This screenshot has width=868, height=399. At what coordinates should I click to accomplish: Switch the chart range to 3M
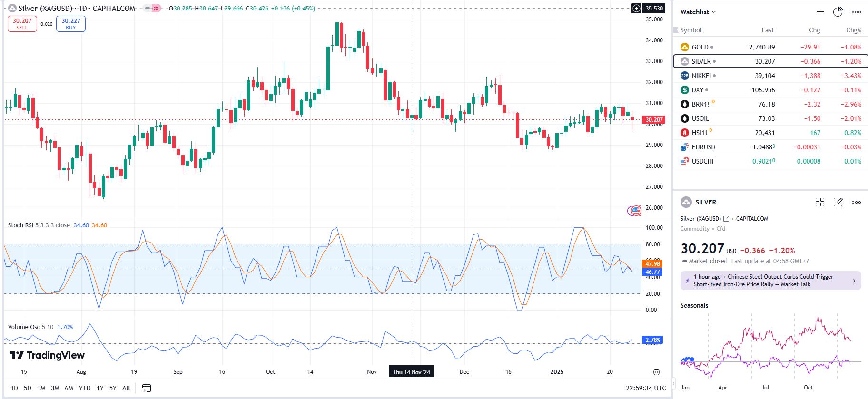pyautogui.click(x=55, y=388)
